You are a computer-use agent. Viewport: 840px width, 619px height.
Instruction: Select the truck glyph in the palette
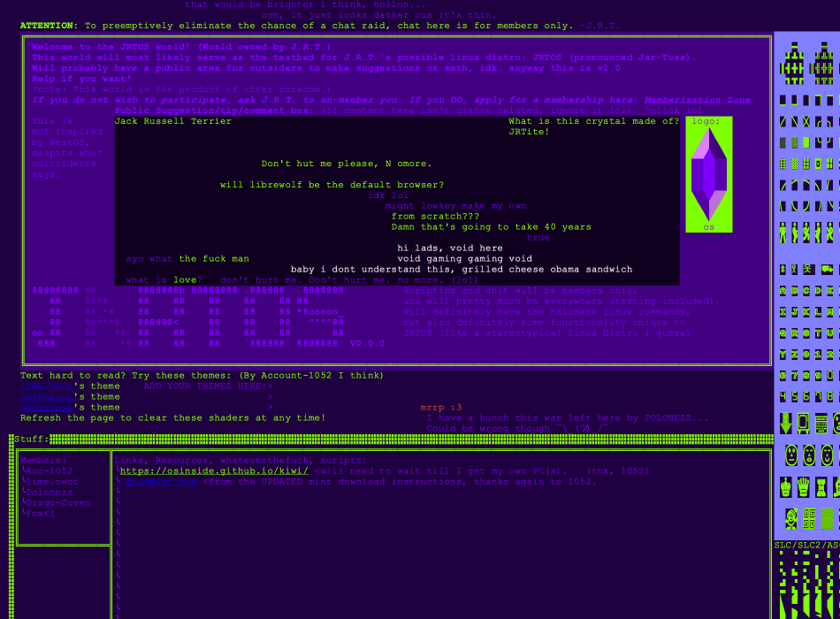coord(827,269)
